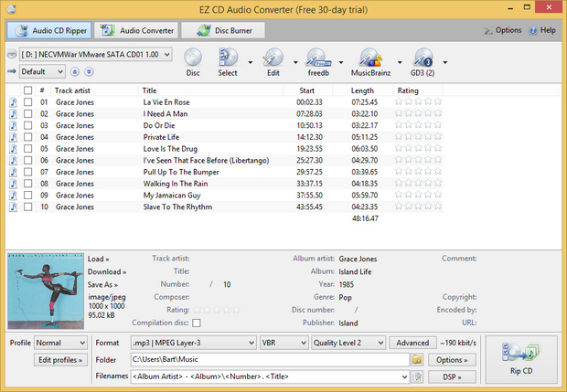Open the Quality Level 2 dropdown
The height and width of the screenshot is (392, 567).
coord(348,343)
